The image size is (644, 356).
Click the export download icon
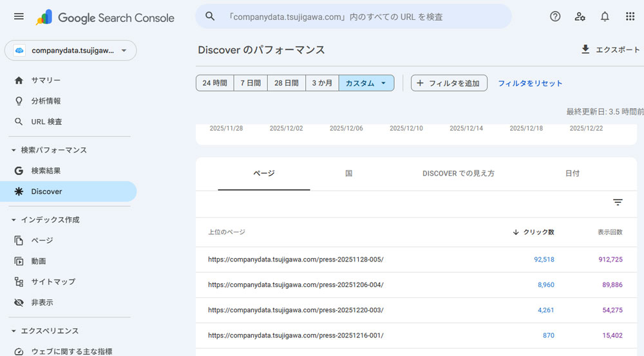pyautogui.click(x=585, y=50)
